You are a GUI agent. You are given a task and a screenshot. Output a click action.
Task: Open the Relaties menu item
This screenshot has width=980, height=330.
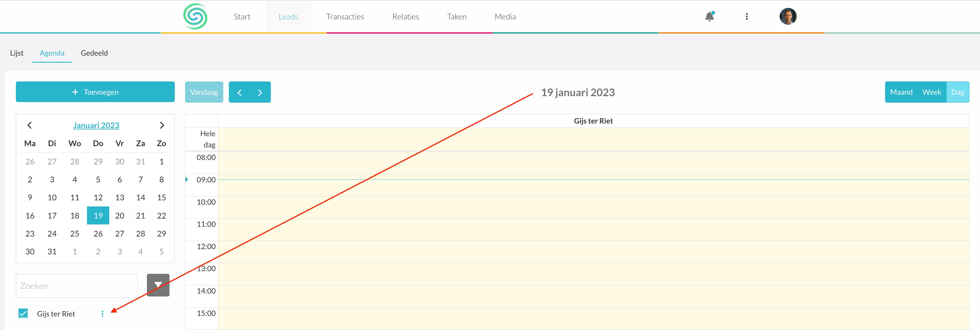[406, 17]
